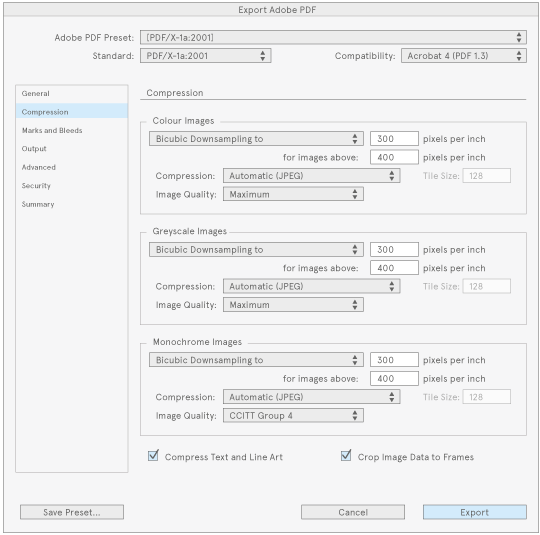
Task: Click Monochrome 'for images above' 400 field
Action: click(394, 379)
